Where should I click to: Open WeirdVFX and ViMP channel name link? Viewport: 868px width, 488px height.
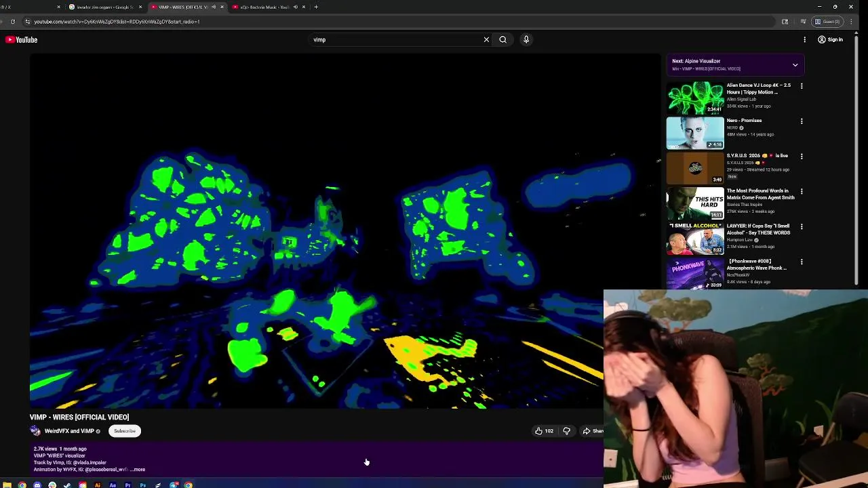click(x=69, y=431)
